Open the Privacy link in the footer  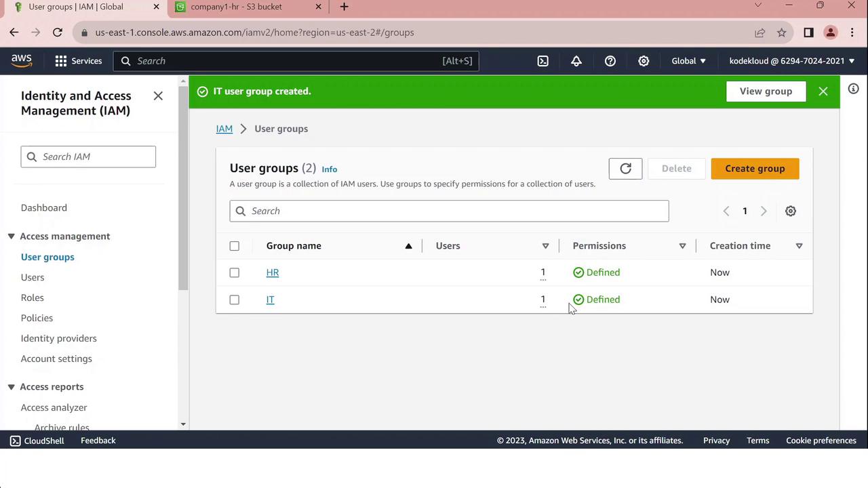pos(717,441)
